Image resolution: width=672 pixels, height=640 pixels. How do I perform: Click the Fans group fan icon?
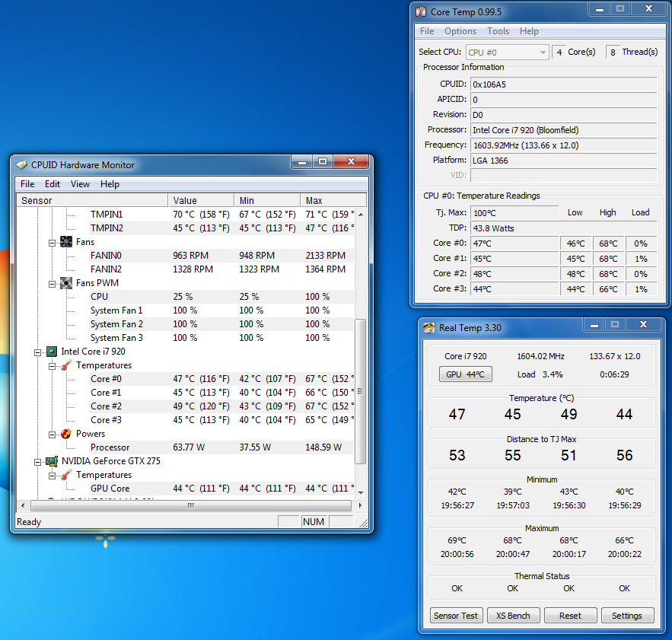pyautogui.click(x=66, y=242)
